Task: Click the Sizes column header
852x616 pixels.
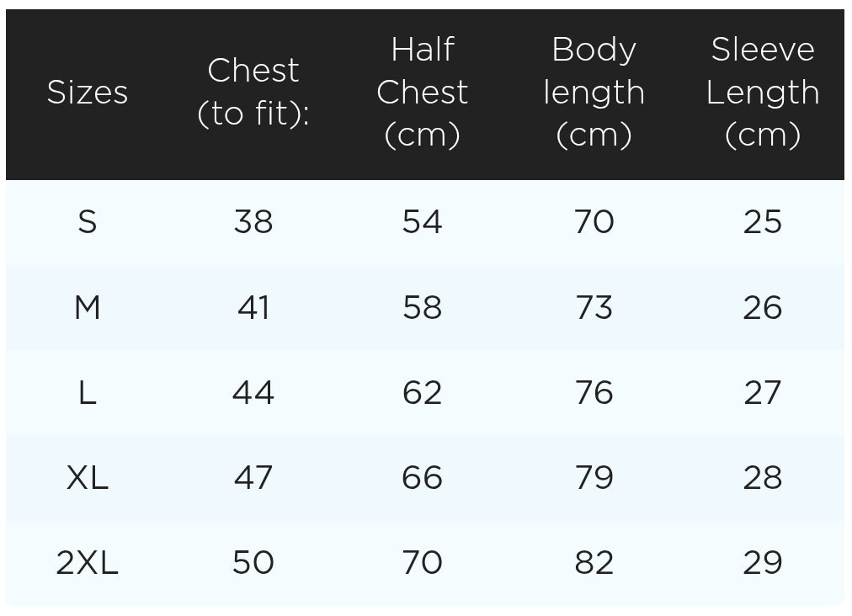Action: [x=88, y=92]
